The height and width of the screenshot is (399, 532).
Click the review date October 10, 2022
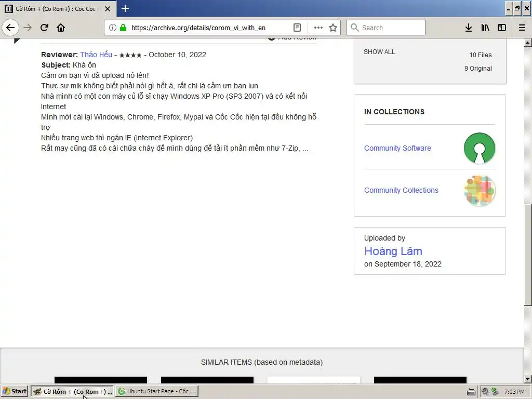pos(178,55)
